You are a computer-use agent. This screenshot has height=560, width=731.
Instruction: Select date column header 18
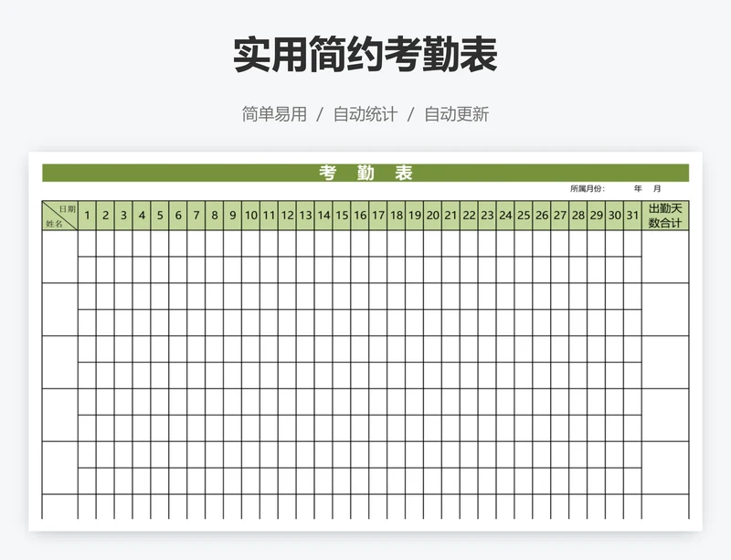coord(396,216)
